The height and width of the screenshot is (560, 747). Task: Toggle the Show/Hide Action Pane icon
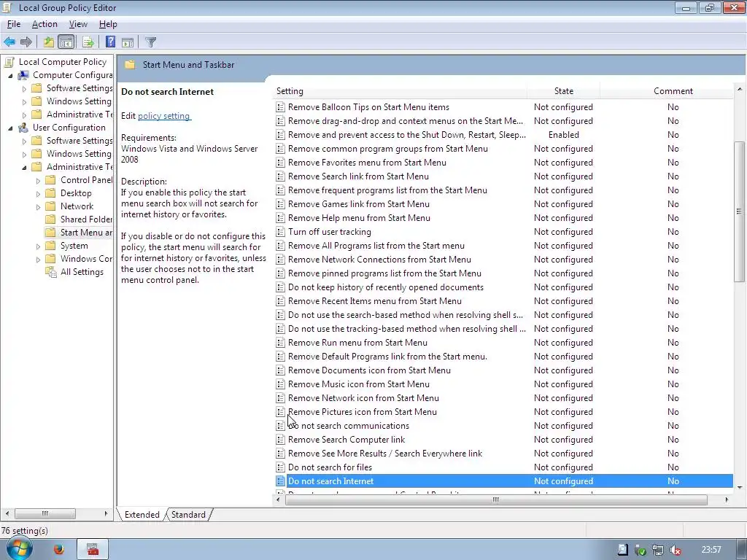[x=127, y=42]
